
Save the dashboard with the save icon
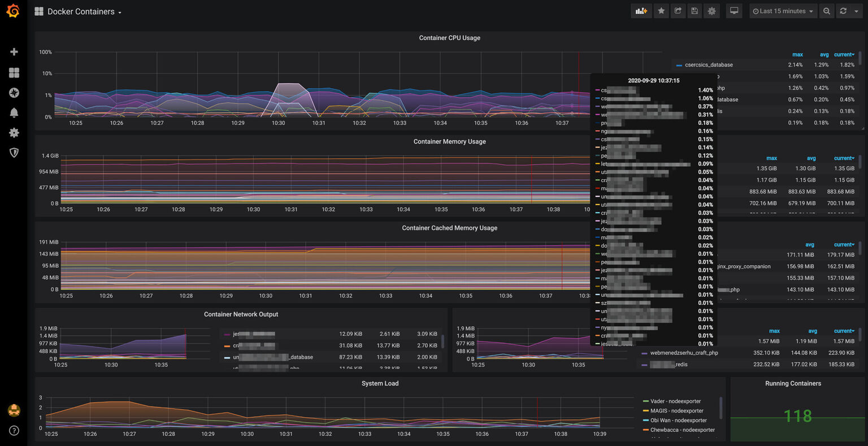pyautogui.click(x=695, y=11)
